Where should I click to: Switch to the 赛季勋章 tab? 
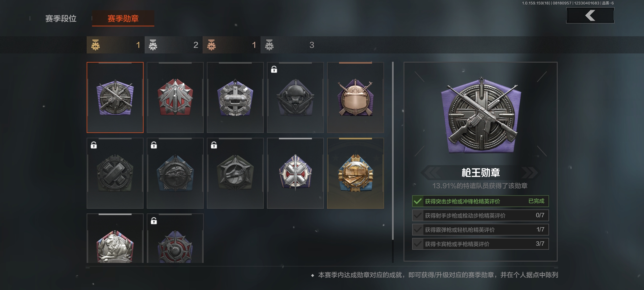[x=123, y=19]
